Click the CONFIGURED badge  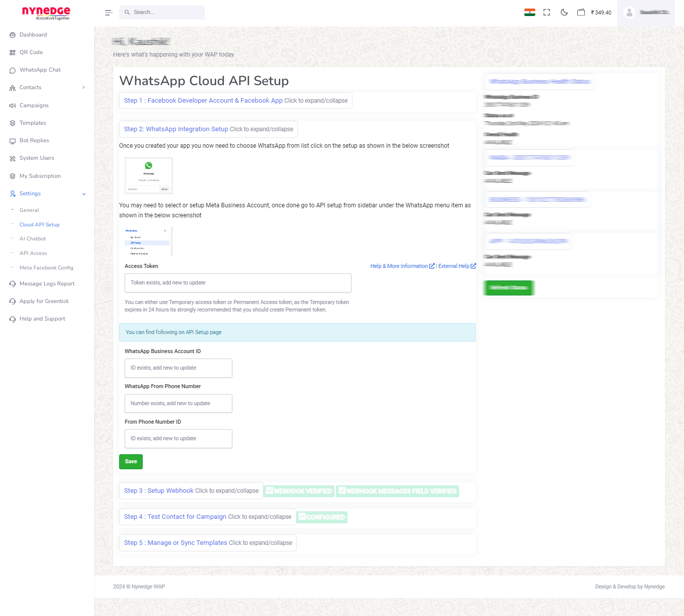point(322,517)
